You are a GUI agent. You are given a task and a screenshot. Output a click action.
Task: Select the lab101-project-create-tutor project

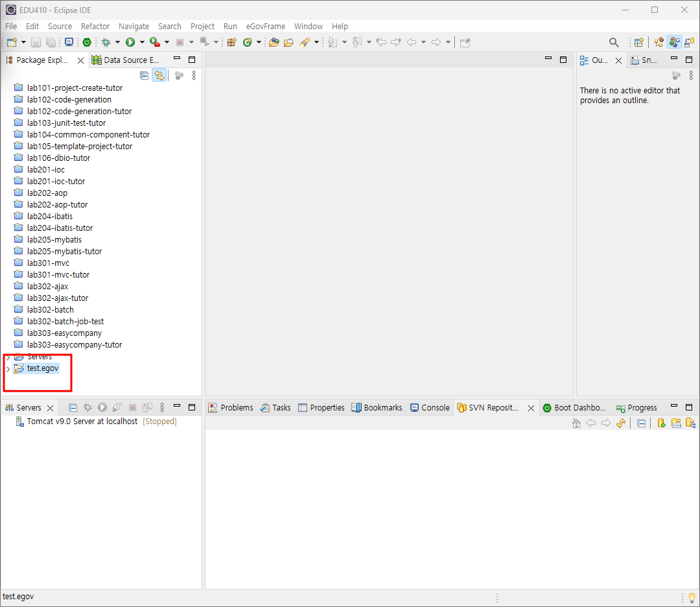tap(68, 88)
